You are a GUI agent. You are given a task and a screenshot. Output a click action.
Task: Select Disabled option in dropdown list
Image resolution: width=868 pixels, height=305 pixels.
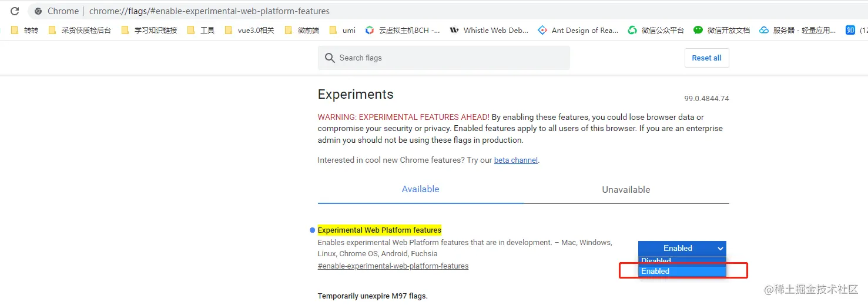[682, 260]
